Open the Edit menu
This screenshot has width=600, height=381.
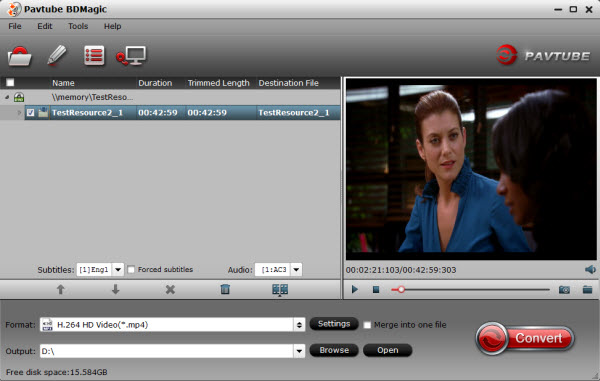[45, 26]
